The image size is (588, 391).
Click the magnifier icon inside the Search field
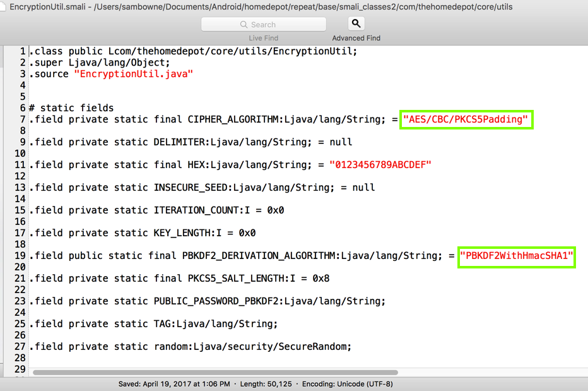[x=244, y=25]
